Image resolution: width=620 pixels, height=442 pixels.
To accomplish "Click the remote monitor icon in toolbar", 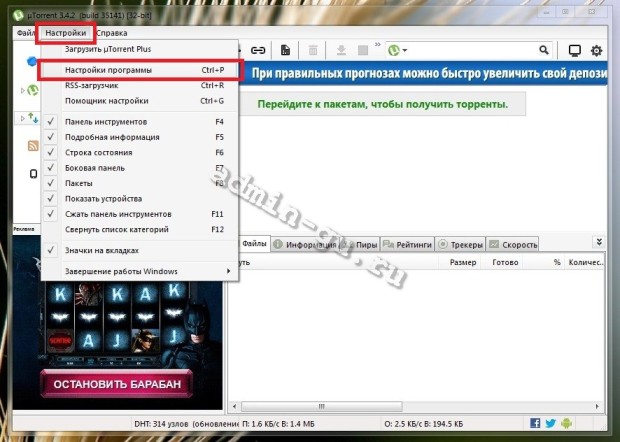I will (x=574, y=51).
